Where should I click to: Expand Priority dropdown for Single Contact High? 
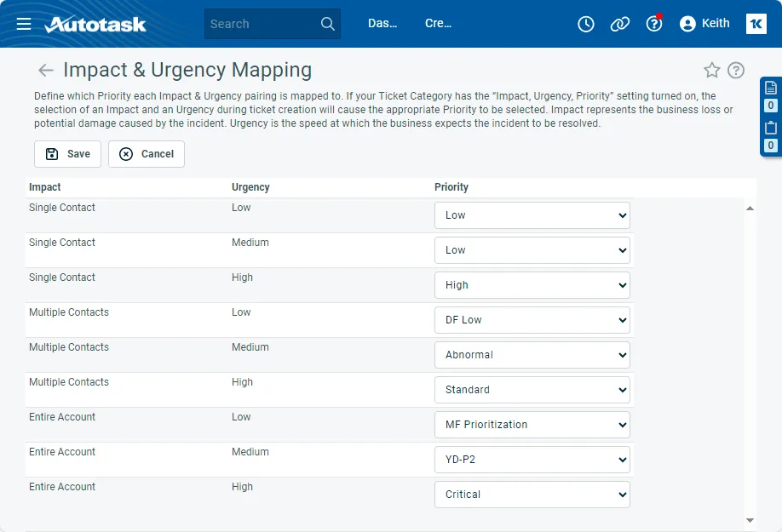(x=532, y=285)
